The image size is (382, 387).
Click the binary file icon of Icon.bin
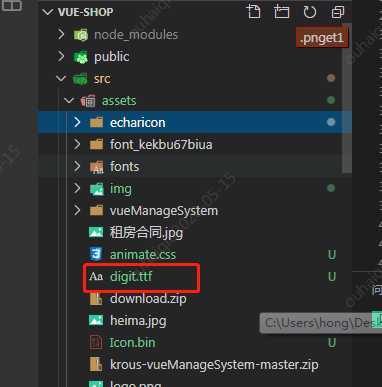point(96,342)
